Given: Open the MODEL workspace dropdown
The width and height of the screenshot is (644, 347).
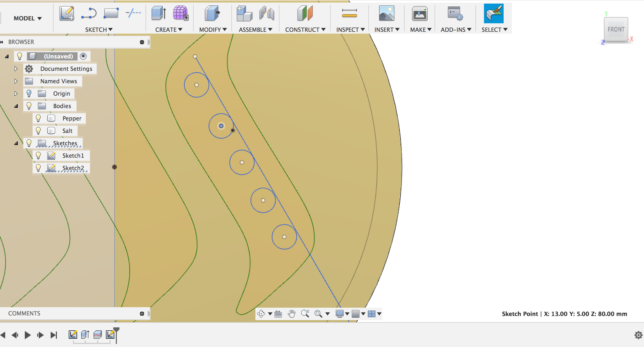Looking at the screenshot, I should pyautogui.click(x=28, y=18).
